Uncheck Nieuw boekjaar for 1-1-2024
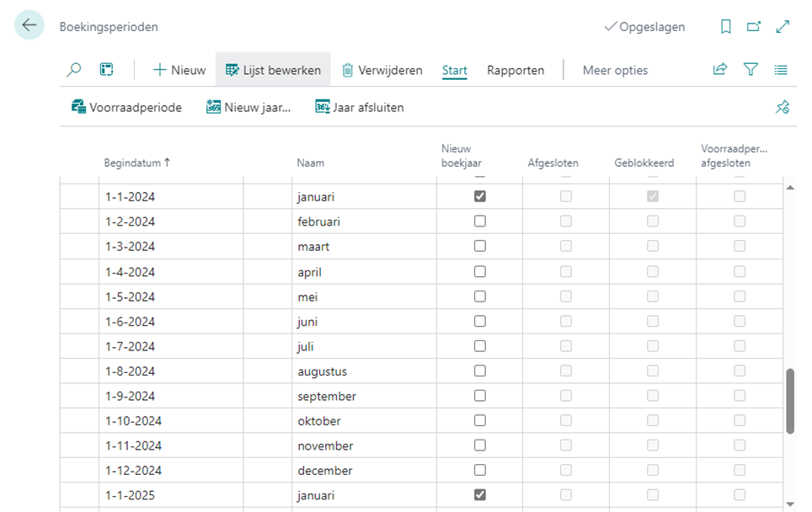 (480, 196)
